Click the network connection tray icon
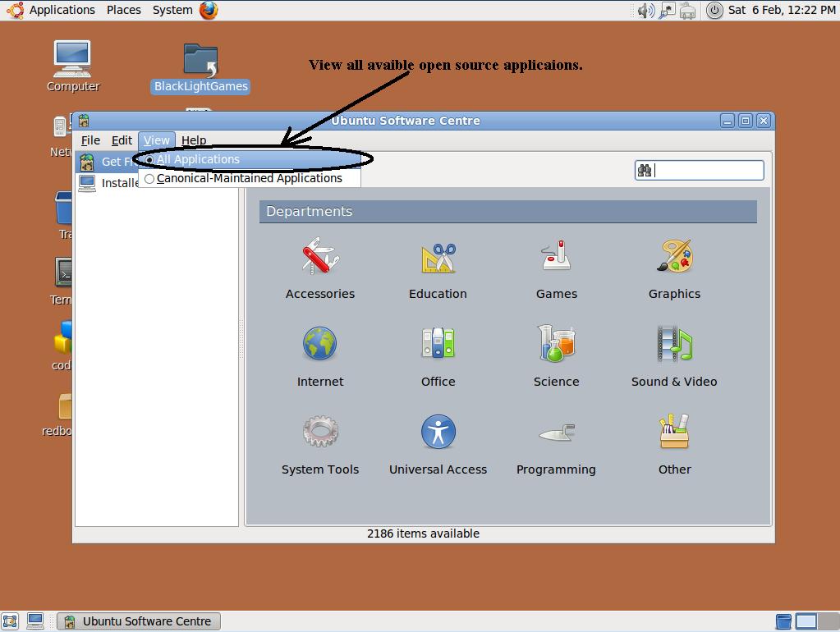Image resolution: width=840 pixels, height=632 pixels. 667,11
